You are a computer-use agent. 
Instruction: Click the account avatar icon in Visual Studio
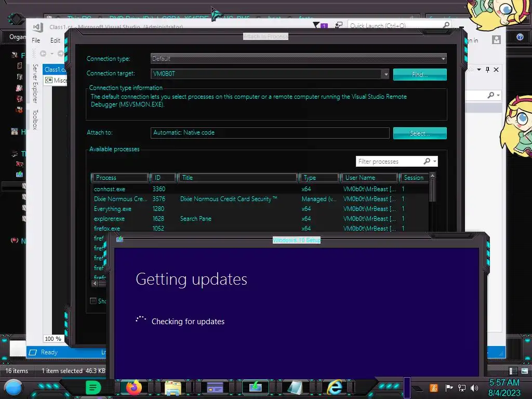(496, 40)
